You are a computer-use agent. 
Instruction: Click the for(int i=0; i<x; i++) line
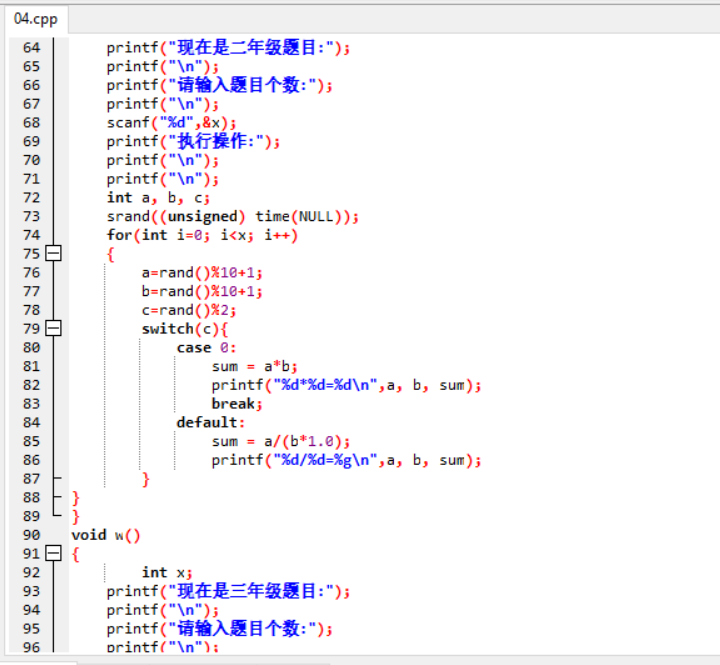[x=202, y=235]
